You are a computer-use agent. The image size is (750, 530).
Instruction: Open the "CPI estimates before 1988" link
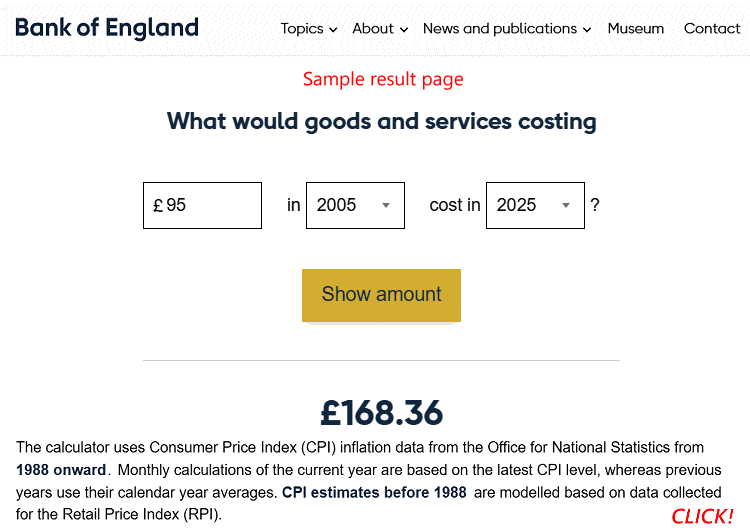(x=374, y=492)
